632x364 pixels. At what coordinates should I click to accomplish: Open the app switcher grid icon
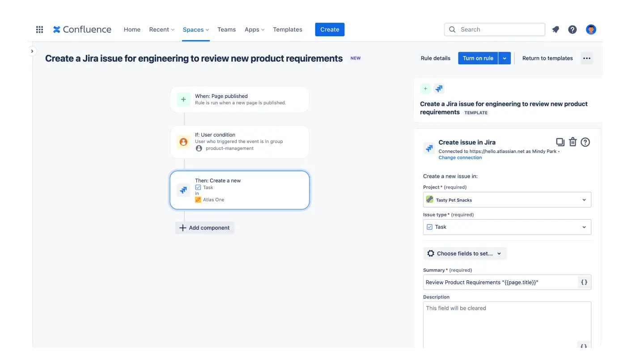click(39, 30)
